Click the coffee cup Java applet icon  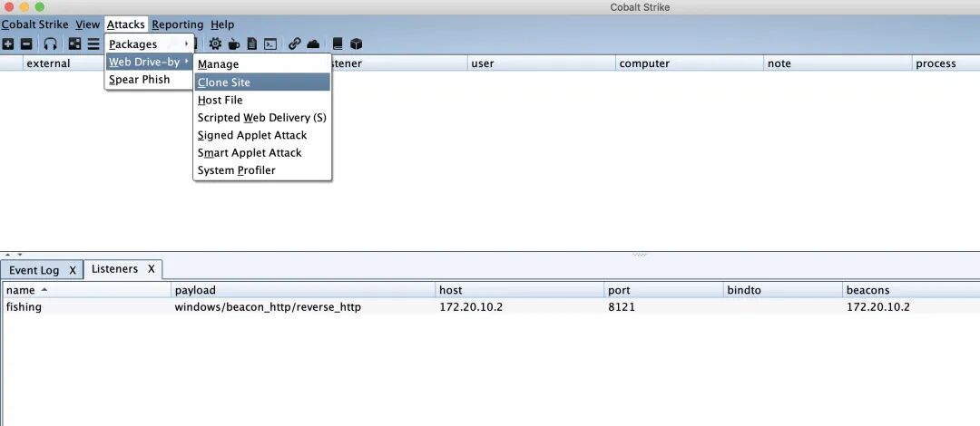tap(234, 44)
